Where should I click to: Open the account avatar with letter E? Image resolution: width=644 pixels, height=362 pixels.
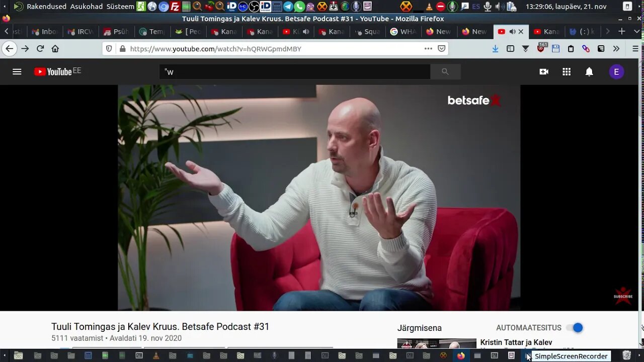pyautogui.click(x=617, y=72)
